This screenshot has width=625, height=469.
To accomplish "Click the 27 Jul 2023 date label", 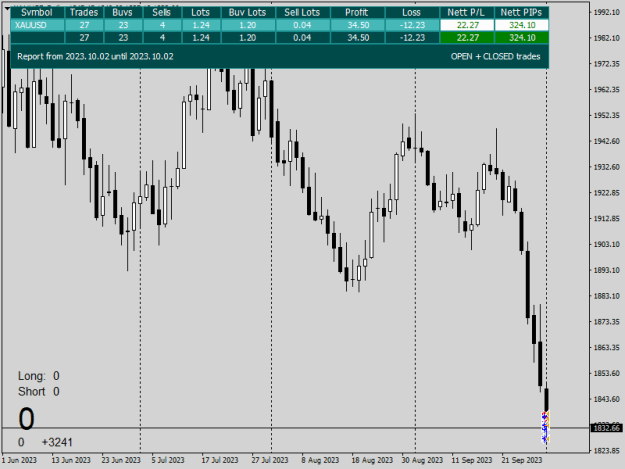I will 270,460.
